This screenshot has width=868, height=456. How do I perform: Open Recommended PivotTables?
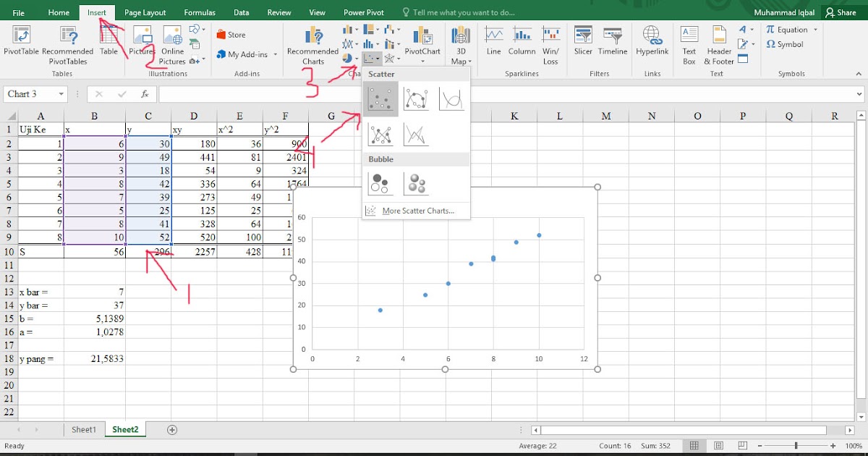click(68, 46)
